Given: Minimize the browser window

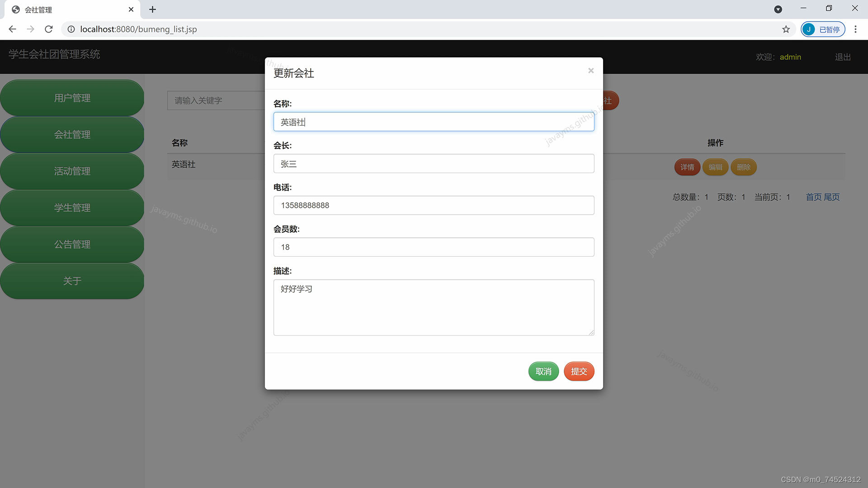Looking at the screenshot, I should click(x=803, y=8).
